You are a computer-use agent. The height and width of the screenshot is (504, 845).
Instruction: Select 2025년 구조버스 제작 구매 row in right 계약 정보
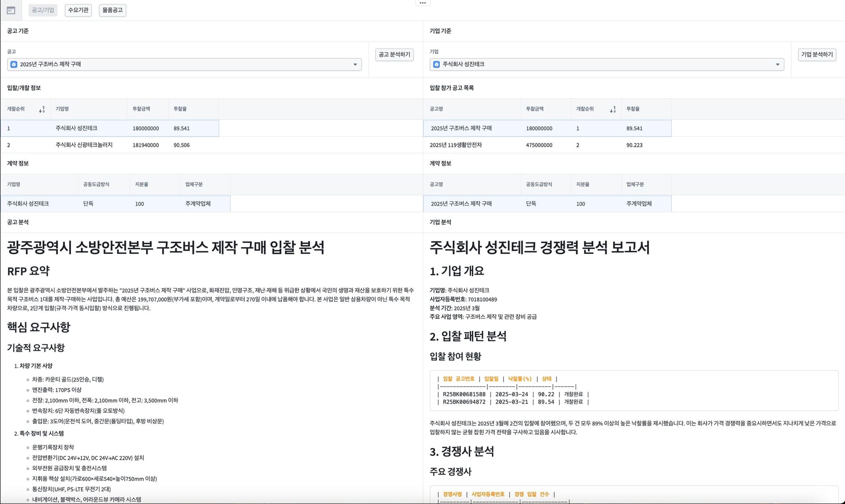tap(461, 203)
